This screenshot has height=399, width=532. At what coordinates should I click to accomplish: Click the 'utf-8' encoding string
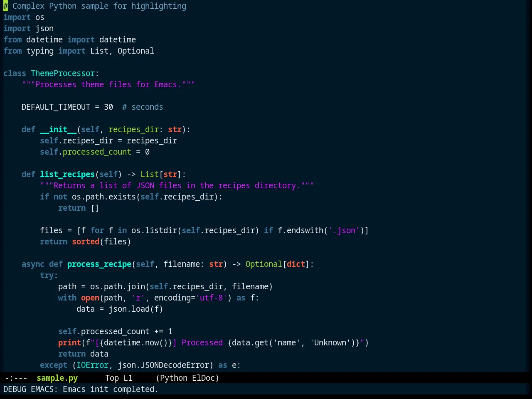(x=211, y=298)
